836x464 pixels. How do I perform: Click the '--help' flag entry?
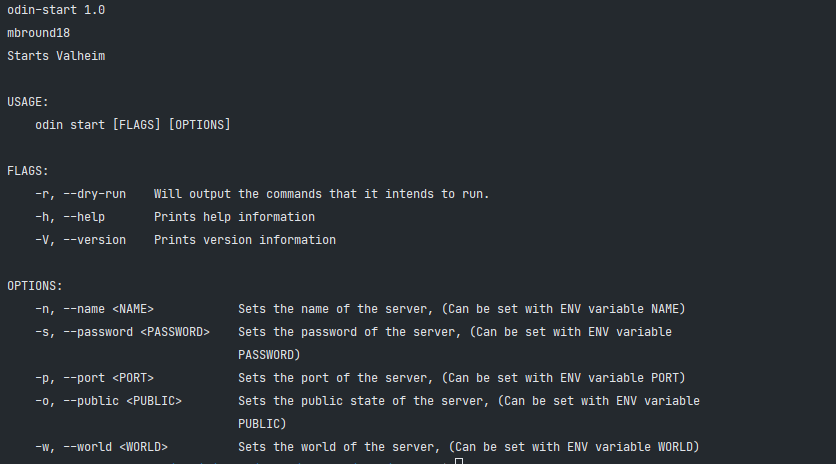click(84, 217)
